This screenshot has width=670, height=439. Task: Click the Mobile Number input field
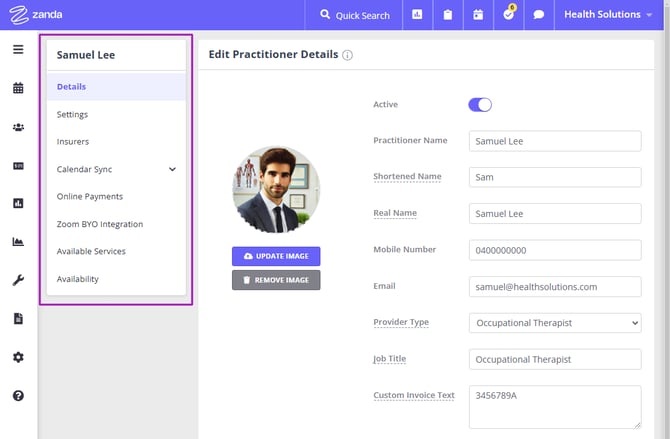pos(554,250)
